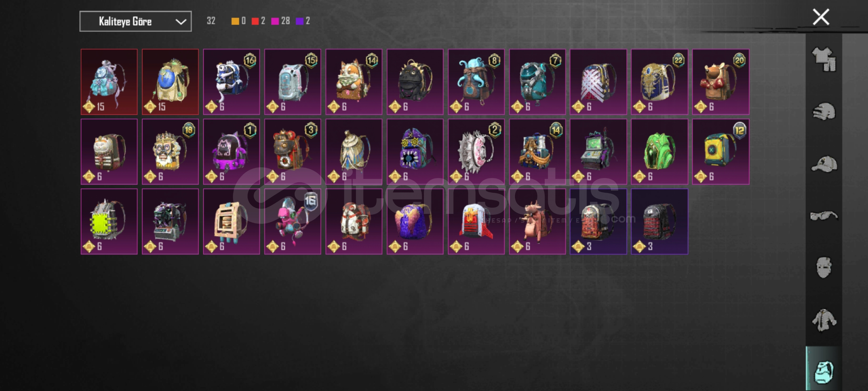This screenshot has width=868, height=391.
Task: Open the cap headwear category icon
Action: pyautogui.click(x=824, y=164)
